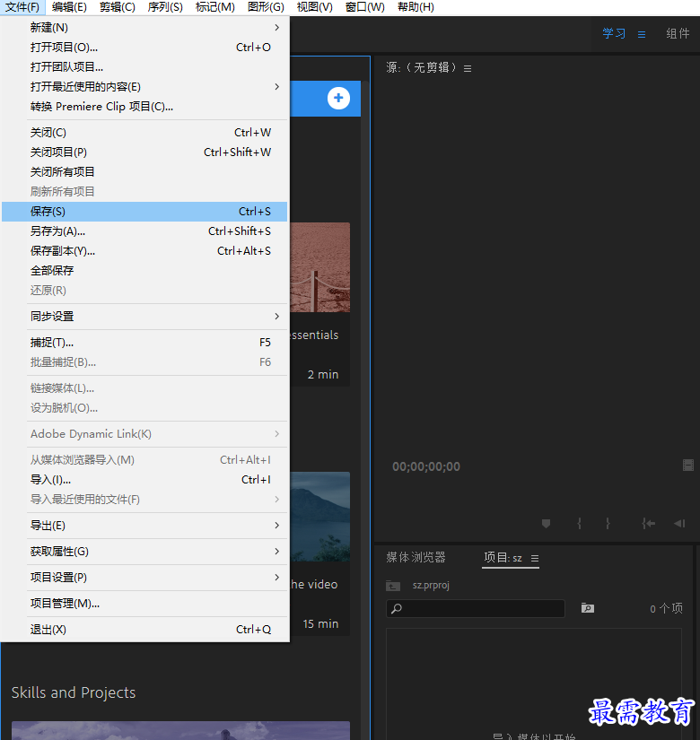Switch to the 媒体浏览器 tab
The image size is (700, 740).
pos(416,557)
